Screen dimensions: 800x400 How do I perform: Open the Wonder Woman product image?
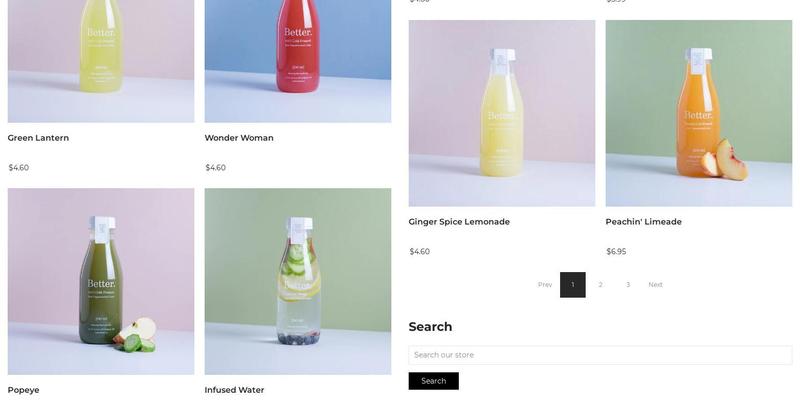(x=298, y=61)
